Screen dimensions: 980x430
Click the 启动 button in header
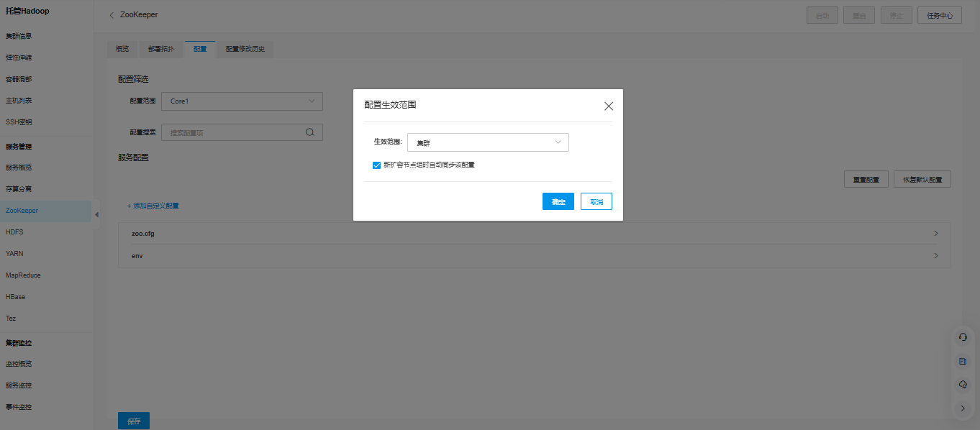822,15
